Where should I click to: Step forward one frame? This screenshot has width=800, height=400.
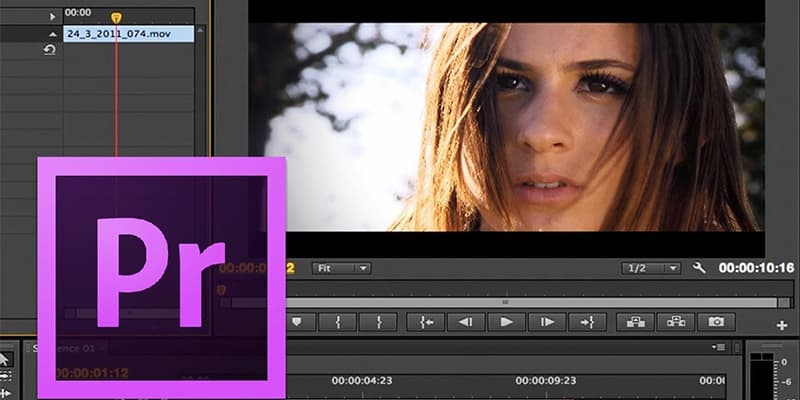pos(547,322)
